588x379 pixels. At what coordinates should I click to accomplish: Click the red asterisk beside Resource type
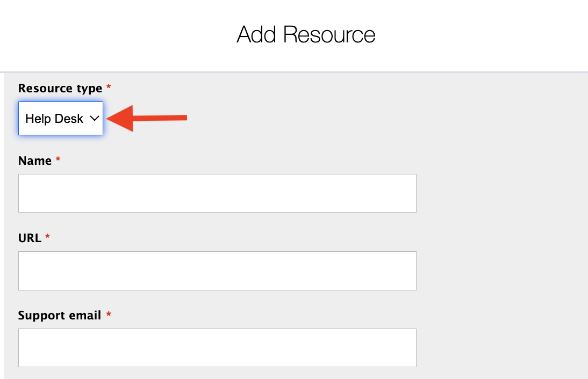point(109,88)
